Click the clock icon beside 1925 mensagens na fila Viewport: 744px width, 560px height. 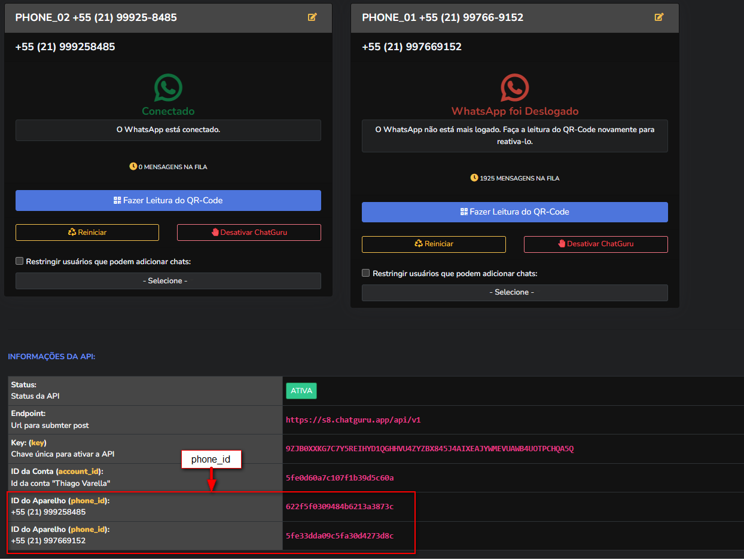pyautogui.click(x=474, y=178)
